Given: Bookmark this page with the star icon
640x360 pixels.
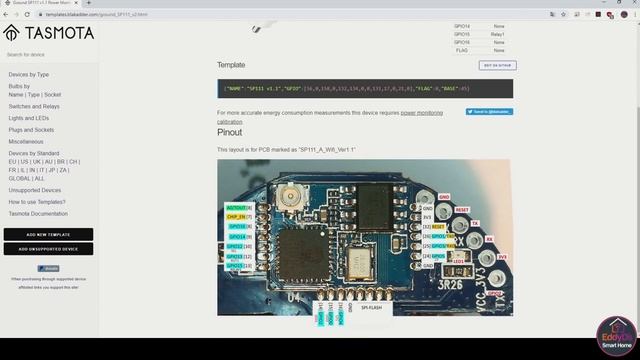Looking at the screenshot, I should (x=563, y=14).
